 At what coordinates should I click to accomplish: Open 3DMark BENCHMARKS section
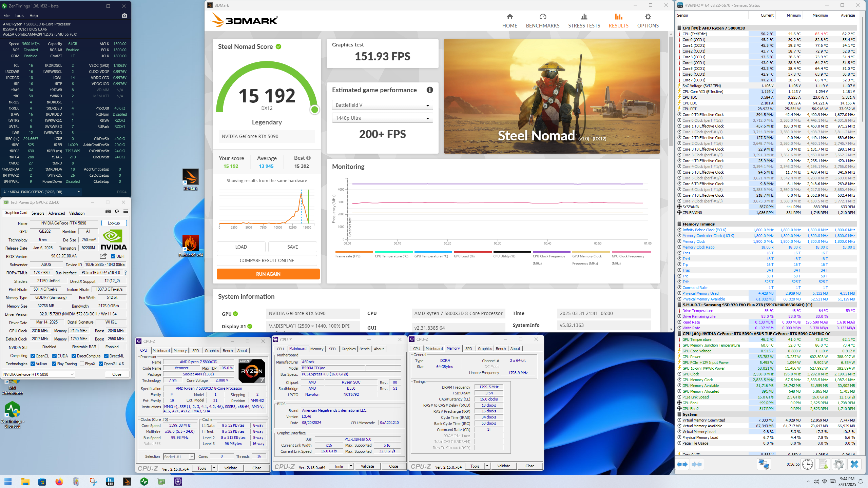click(542, 21)
